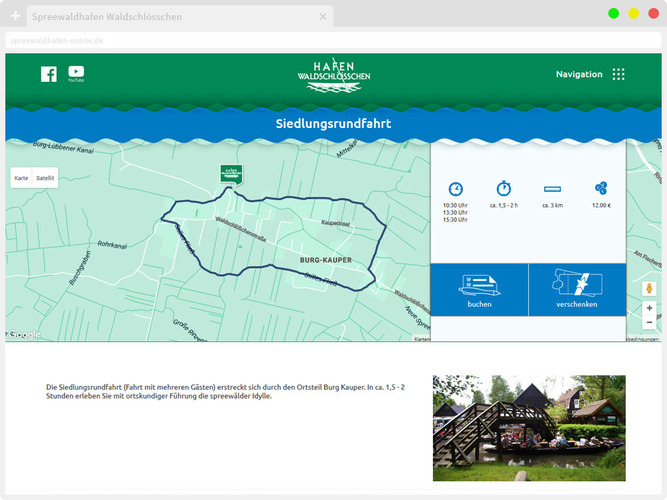The height and width of the screenshot is (500, 667).
Task: Switch map to Satellit view
Action: (45, 178)
